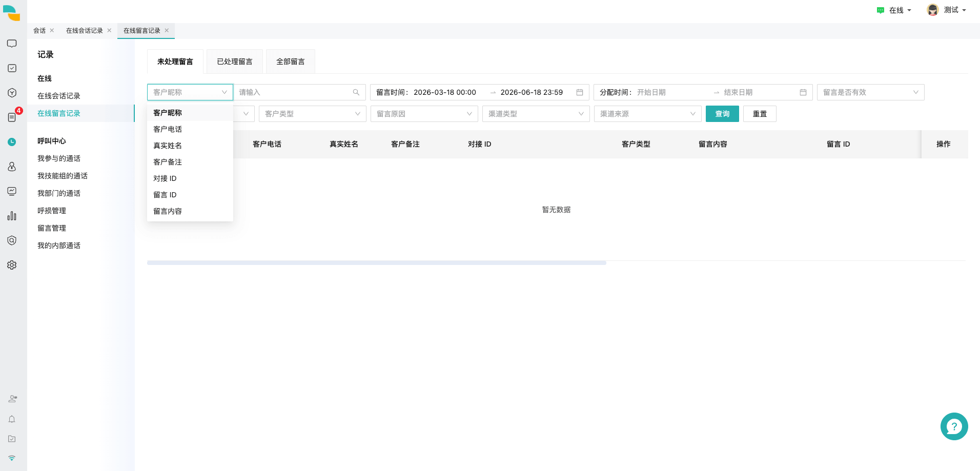Open the 客户类型 dropdown
The height and width of the screenshot is (471, 980).
[x=313, y=114]
